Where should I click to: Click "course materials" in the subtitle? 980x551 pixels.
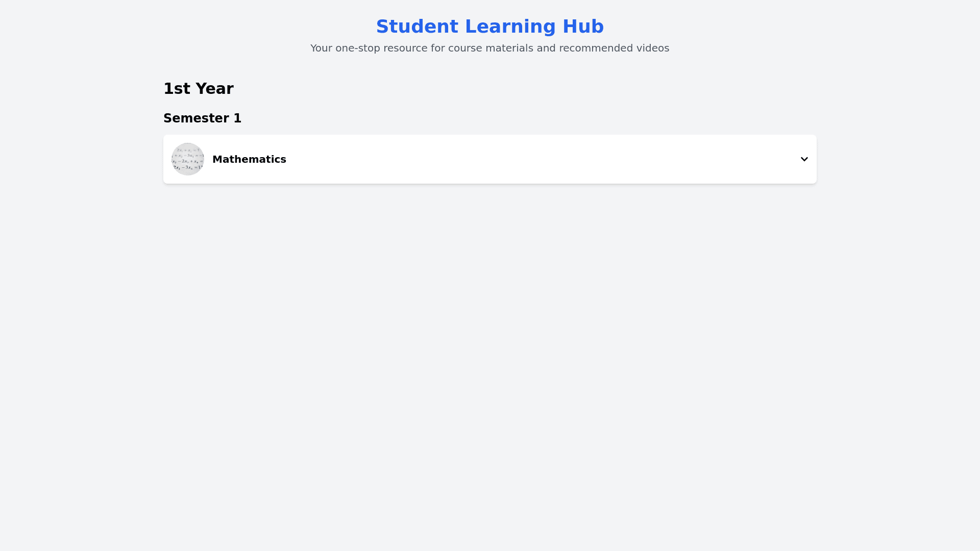(x=491, y=48)
